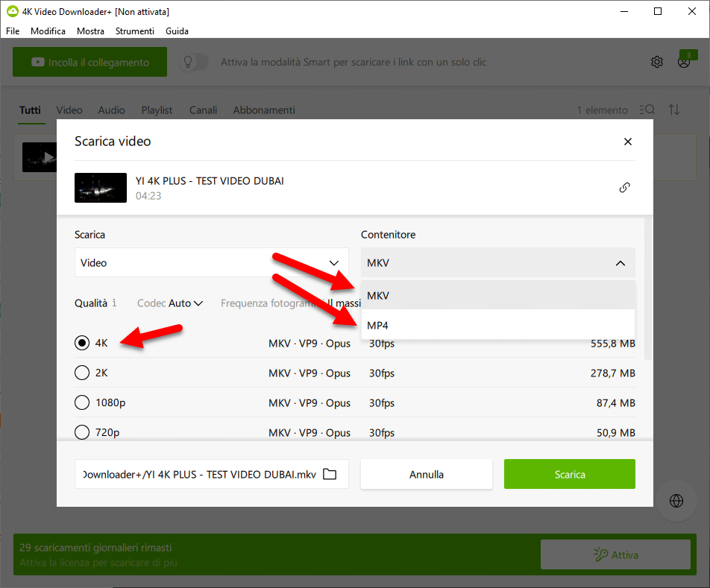710x588 pixels.
Task: Select the 4K quality radio button
Action: [82, 343]
